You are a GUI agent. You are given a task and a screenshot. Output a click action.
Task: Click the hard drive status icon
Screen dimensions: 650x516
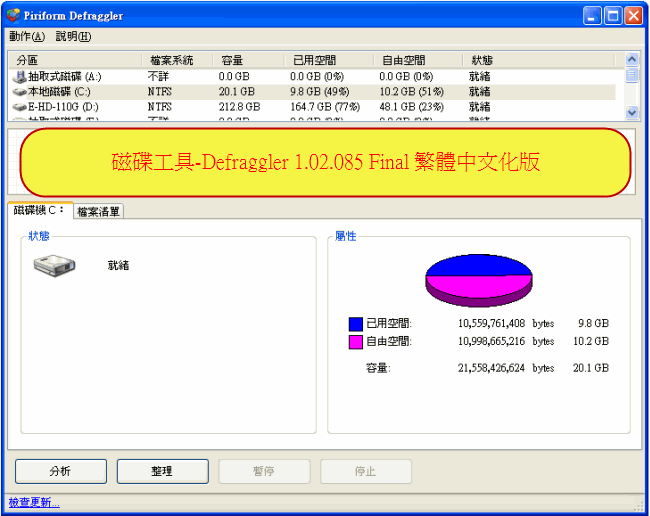54,266
